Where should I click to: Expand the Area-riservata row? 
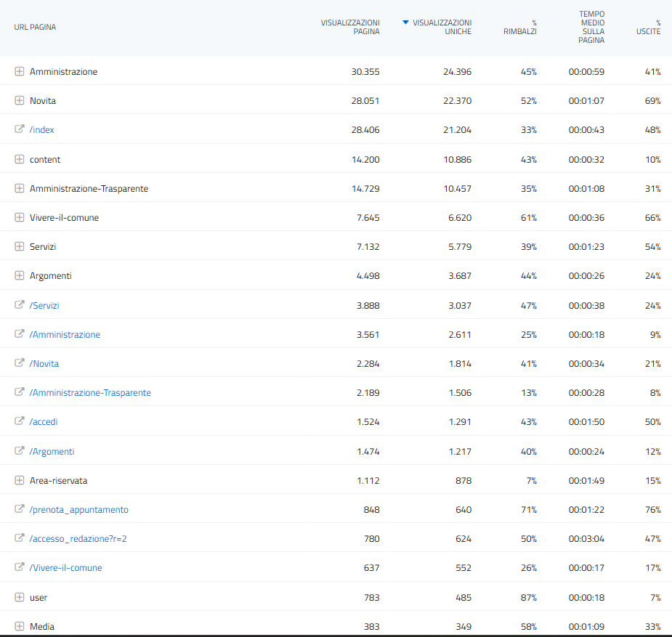click(20, 480)
